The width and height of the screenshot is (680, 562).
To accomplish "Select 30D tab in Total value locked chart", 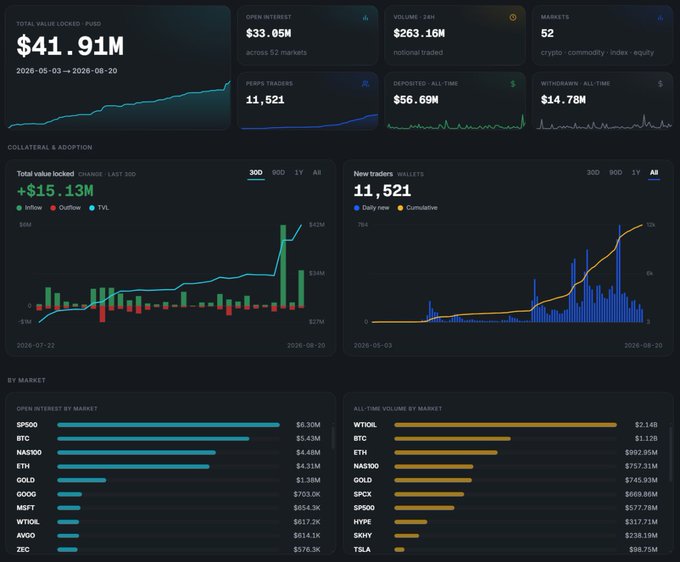I will (256, 173).
